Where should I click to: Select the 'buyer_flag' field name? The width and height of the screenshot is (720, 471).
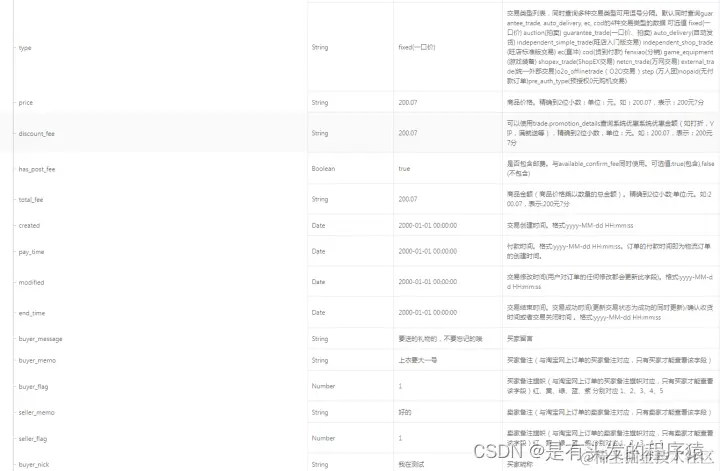tap(33, 387)
